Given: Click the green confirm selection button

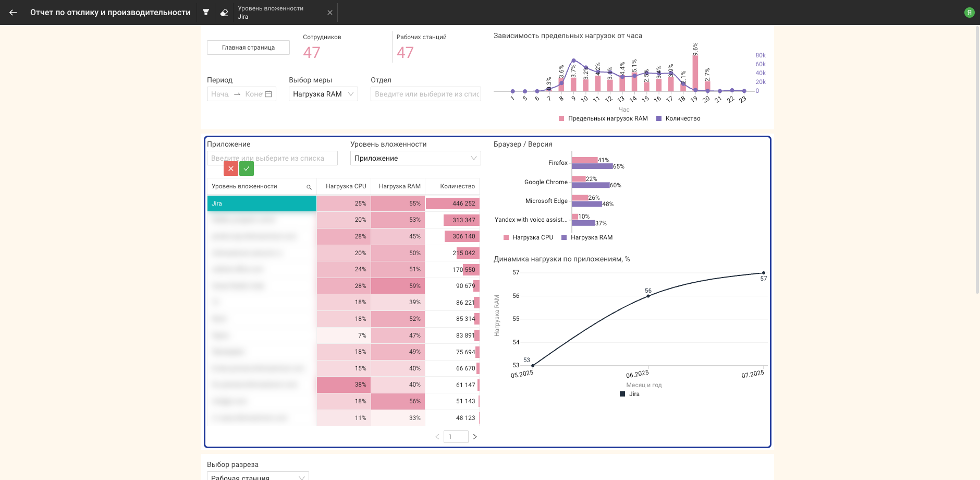Looking at the screenshot, I should tap(247, 169).
